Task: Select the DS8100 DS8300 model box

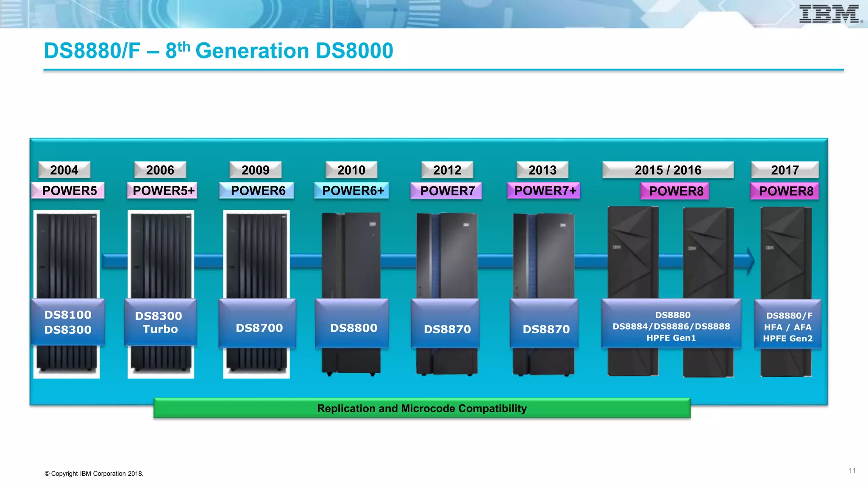Action: click(68, 322)
